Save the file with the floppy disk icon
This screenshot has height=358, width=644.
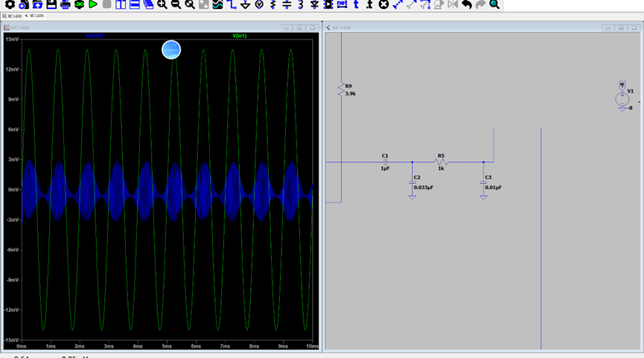(x=51, y=4)
